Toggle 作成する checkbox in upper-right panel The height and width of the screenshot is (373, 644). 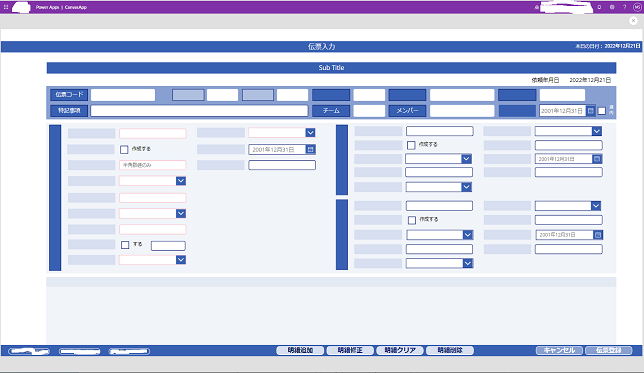pos(411,145)
